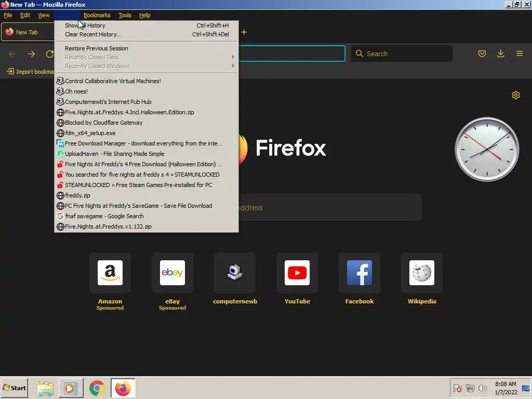Image resolution: width=532 pixels, height=399 pixels.
Task: Click the Reload page icon
Action: (x=50, y=54)
